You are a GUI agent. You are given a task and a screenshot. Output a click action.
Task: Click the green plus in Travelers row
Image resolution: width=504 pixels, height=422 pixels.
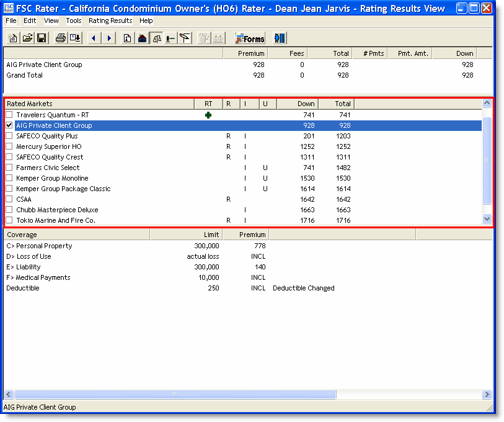click(208, 115)
